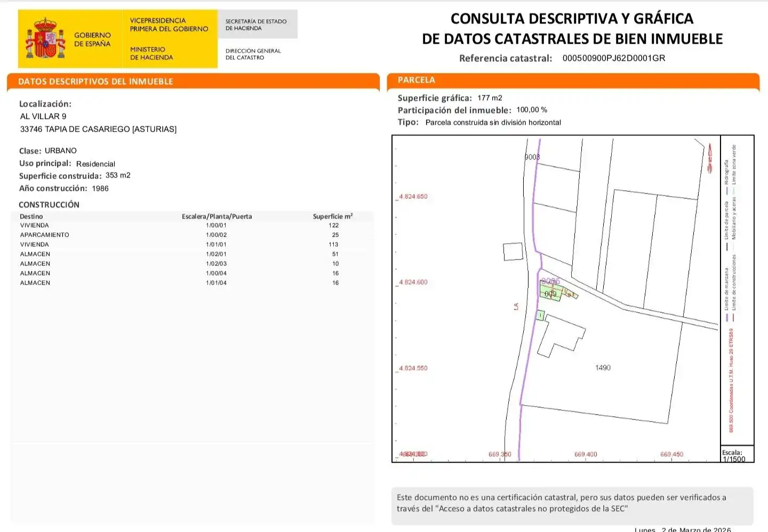The width and height of the screenshot is (768, 532).
Task: Click the coordinate label '669.450'
Action: (x=671, y=455)
